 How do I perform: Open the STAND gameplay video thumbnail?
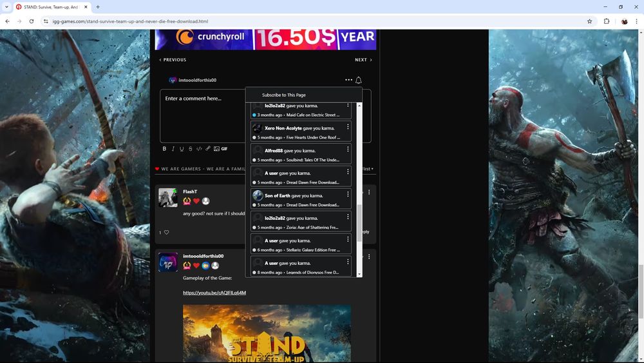267,333
